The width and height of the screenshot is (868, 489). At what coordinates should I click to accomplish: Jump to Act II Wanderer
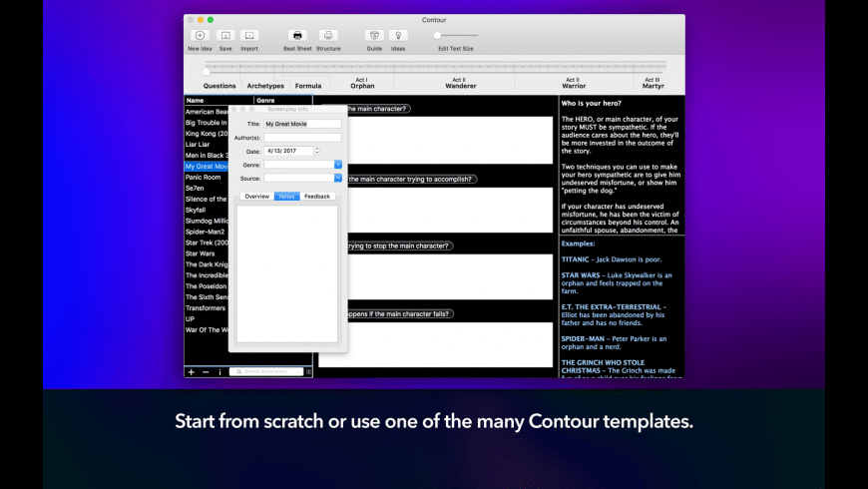pyautogui.click(x=461, y=83)
